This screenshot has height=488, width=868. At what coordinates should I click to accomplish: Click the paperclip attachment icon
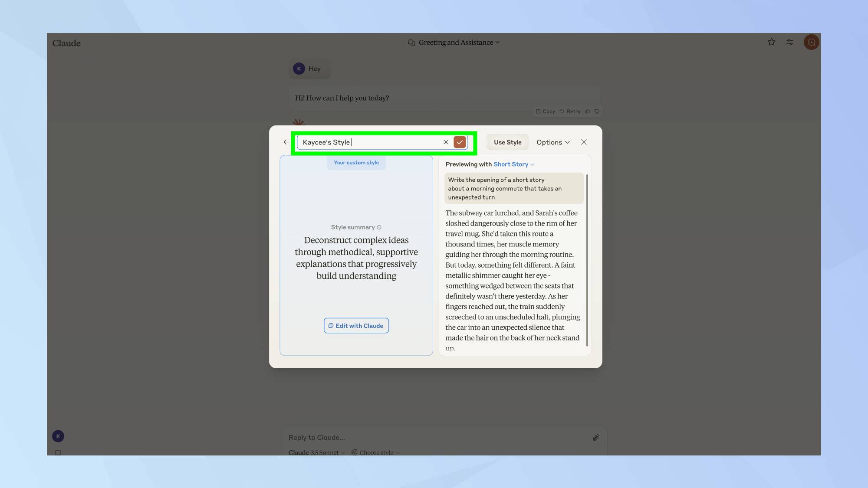pos(595,437)
